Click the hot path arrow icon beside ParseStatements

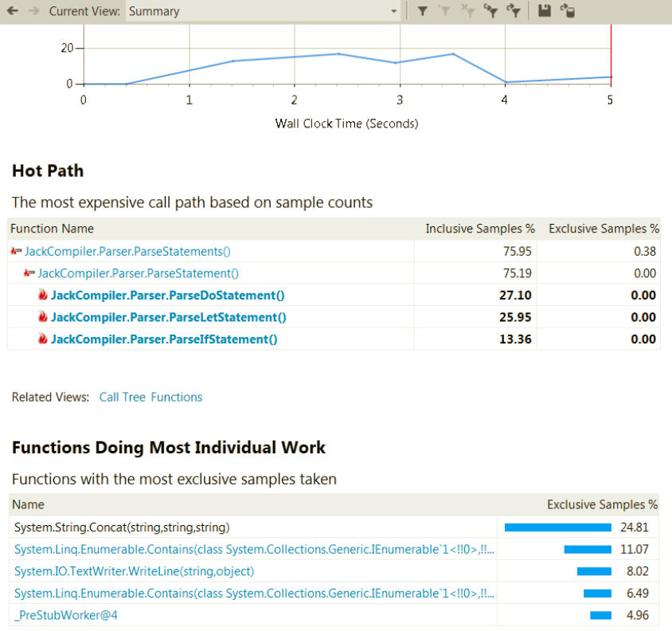click(x=16, y=252)
